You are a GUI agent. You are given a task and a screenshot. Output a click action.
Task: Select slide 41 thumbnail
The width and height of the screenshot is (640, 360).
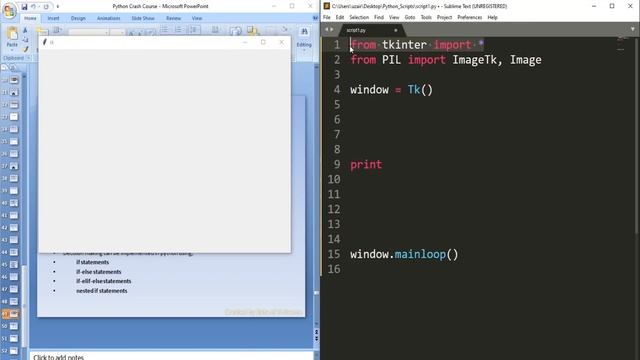[x=13, y=215]
